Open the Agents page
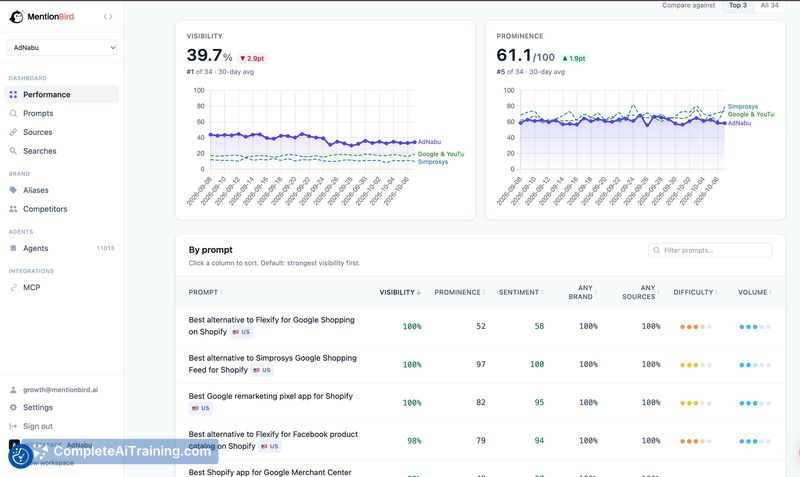Screen dimensions: 800x477 pos(62,248)
